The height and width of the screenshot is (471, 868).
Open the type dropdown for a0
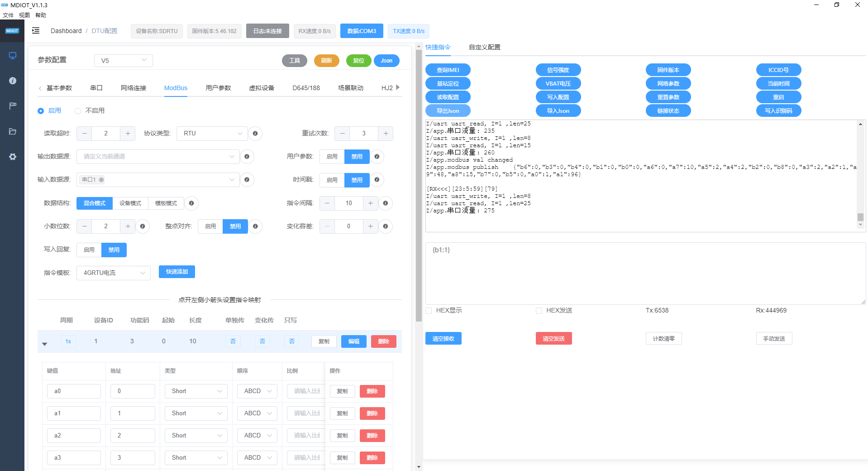[x=196, y=391]
